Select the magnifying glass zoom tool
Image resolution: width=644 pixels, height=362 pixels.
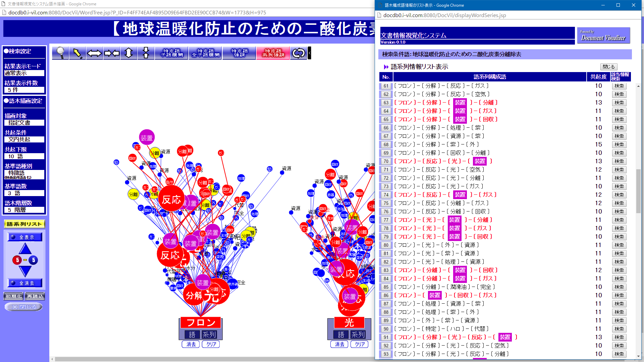pos(60,53)
